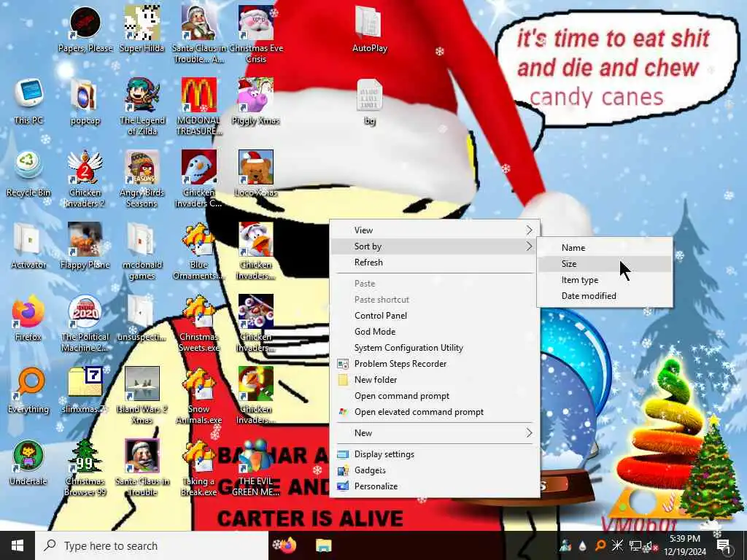Open System Configuration Utility entry

(435, 348)
